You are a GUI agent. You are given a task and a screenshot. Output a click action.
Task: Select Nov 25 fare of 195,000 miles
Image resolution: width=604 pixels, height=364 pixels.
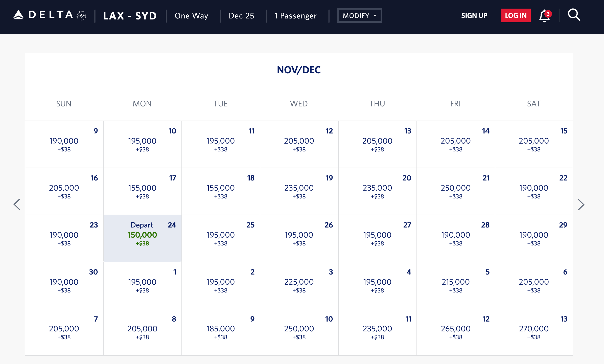click(221, 238)
